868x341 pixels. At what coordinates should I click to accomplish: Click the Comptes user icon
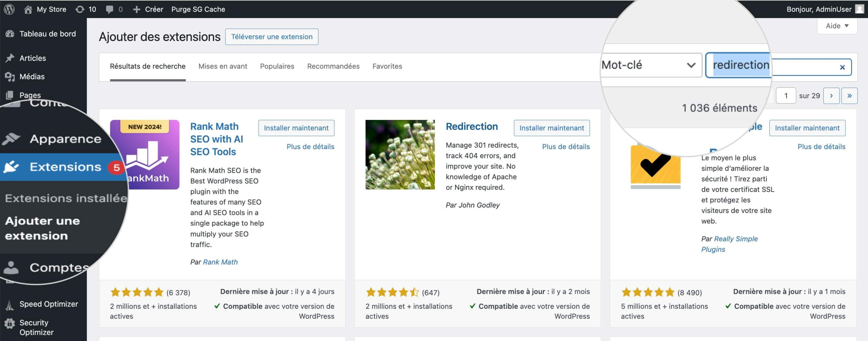[x=11, y=268]
